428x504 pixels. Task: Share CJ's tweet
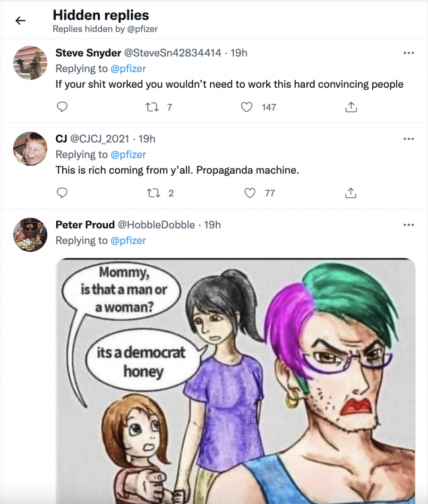(351, 193)
